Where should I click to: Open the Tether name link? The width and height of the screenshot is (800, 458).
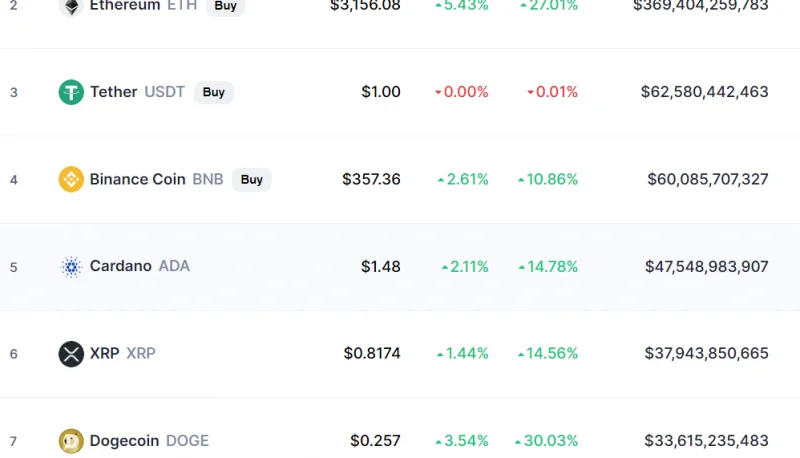click(113, 92)
